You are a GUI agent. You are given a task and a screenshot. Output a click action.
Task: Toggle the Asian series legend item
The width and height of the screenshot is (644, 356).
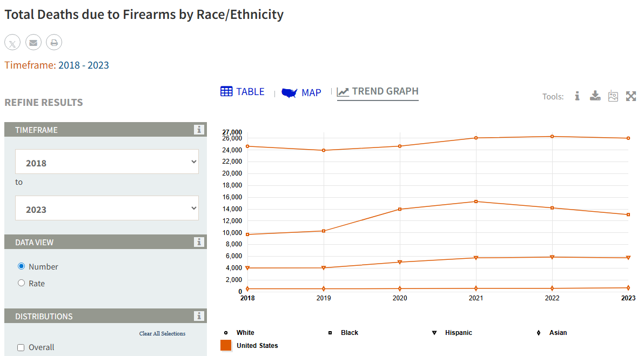pos(552,333)
